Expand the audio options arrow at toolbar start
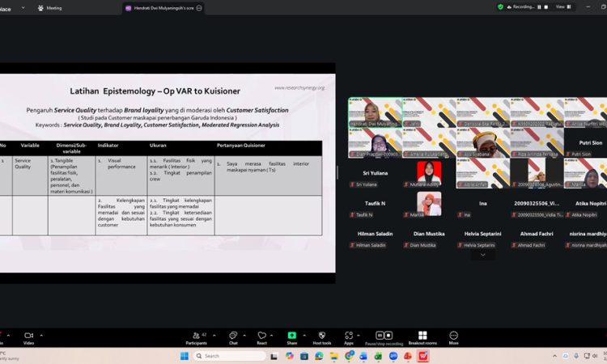The image size is (607, 364). [x=8, y=336]
